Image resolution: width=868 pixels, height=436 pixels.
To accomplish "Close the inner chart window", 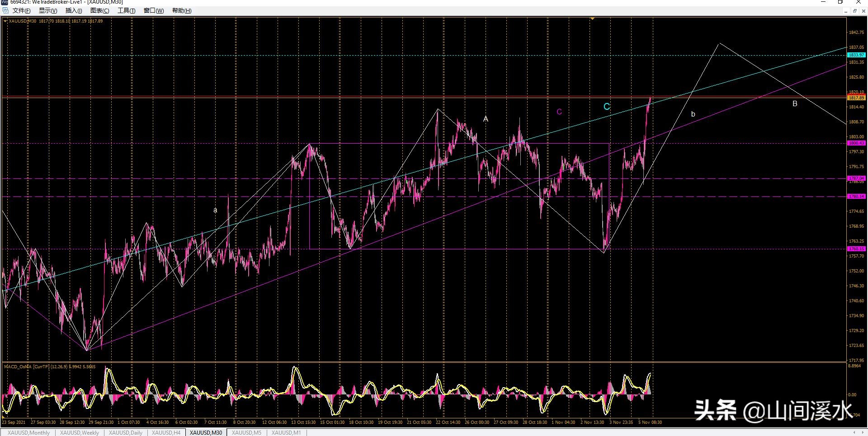I will click(x=863, y=11).
